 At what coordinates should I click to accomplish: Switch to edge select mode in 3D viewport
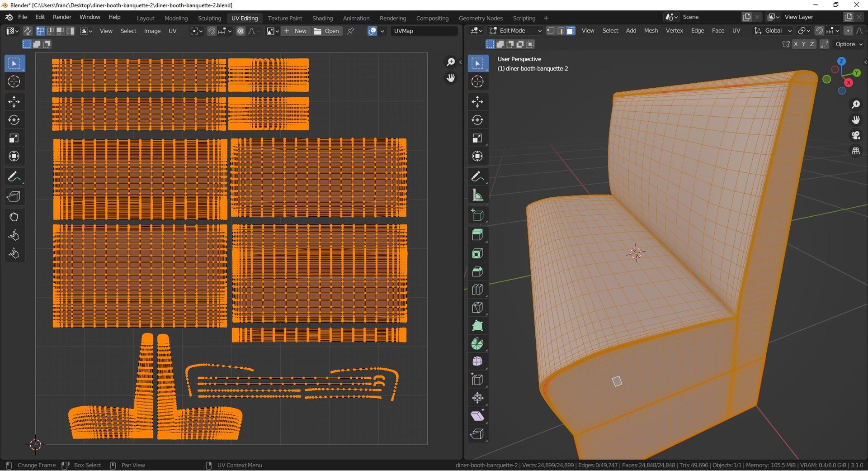pyautogui.click(x=561, y=30)
